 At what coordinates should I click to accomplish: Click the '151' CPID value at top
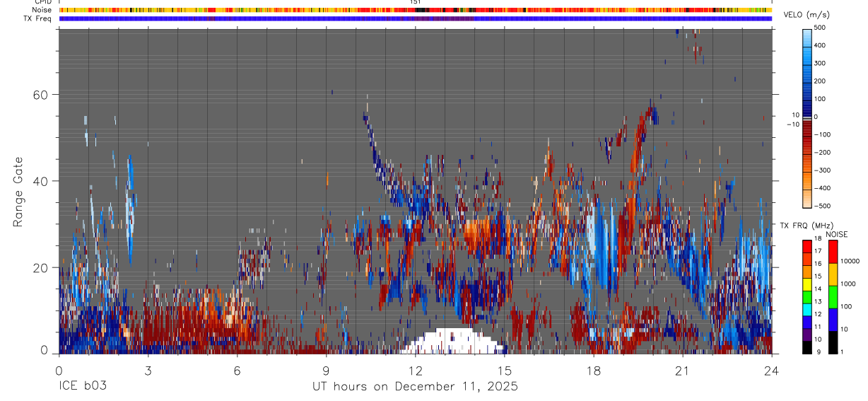[416, 2]
